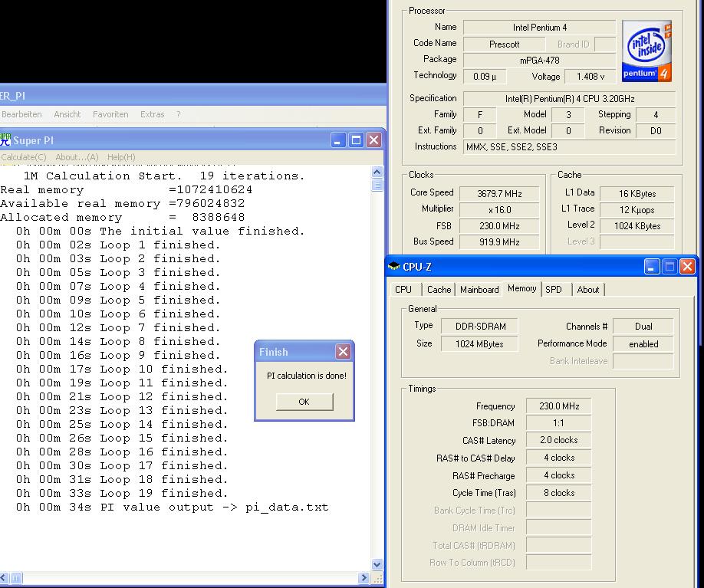Viewport: 704px width, 588px height.
Task: Click the Super PI window icon
Action: (5, 140)
